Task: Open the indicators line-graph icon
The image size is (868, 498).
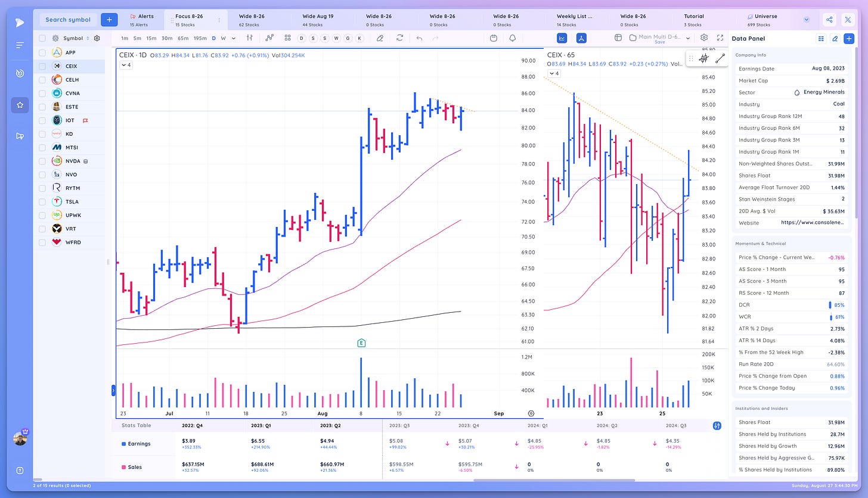Action: (269, 38)
